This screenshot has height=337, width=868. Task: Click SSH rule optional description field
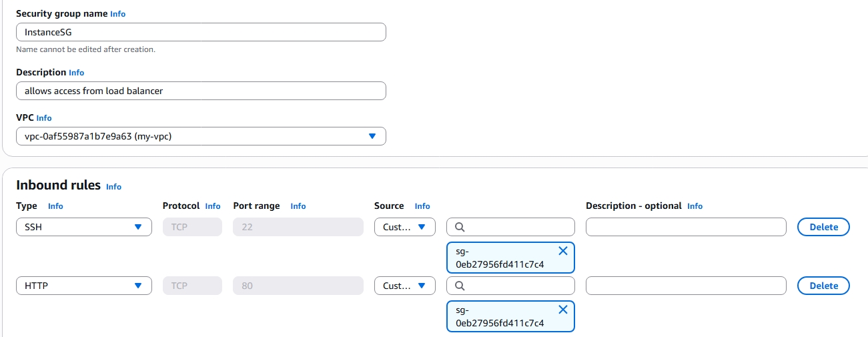[686, 227]
